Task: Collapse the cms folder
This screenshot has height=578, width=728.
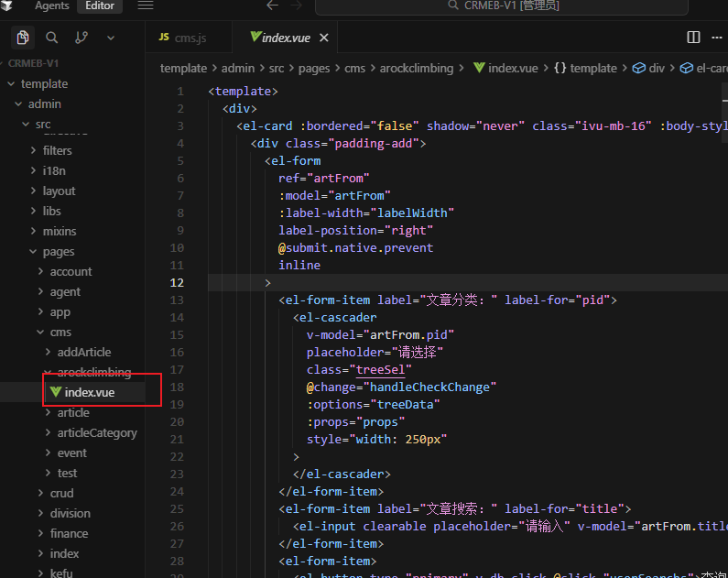Action: pos(60,332)
